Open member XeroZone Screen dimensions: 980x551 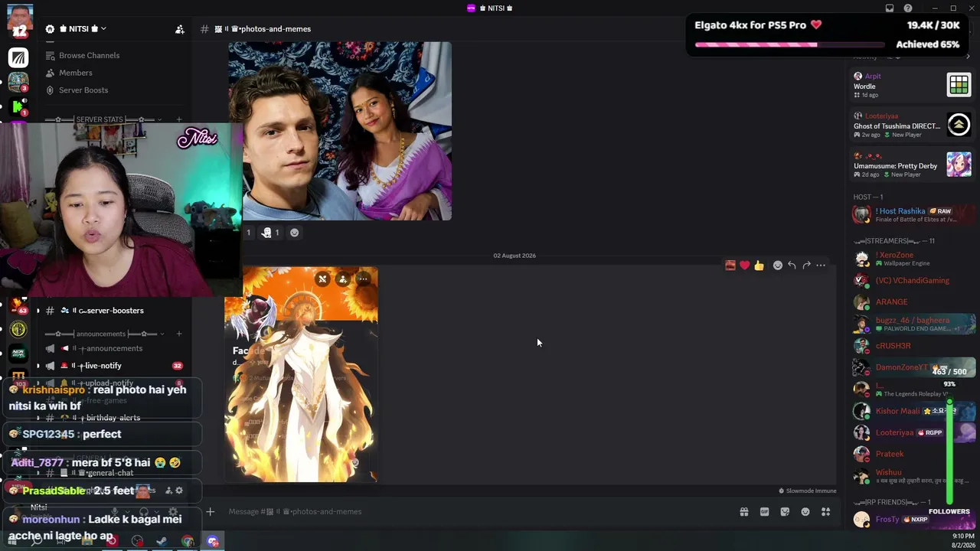(912, 259)
